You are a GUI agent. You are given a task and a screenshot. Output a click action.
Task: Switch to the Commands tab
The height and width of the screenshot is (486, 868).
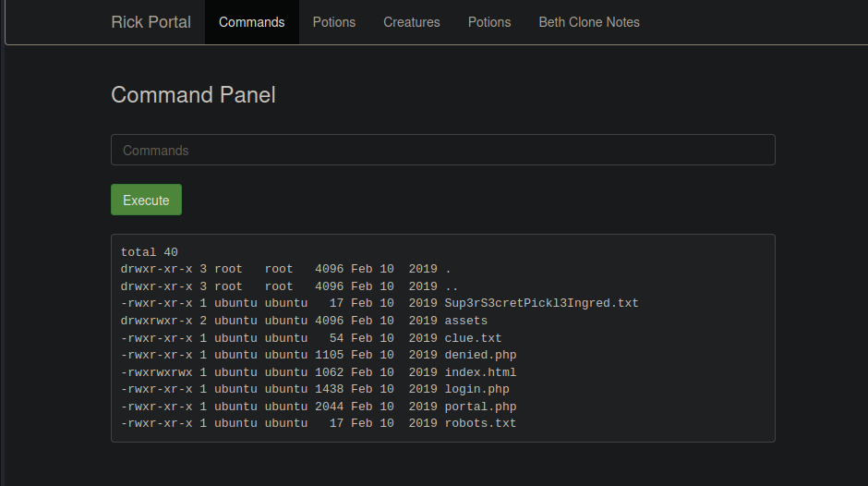point(251,22)
